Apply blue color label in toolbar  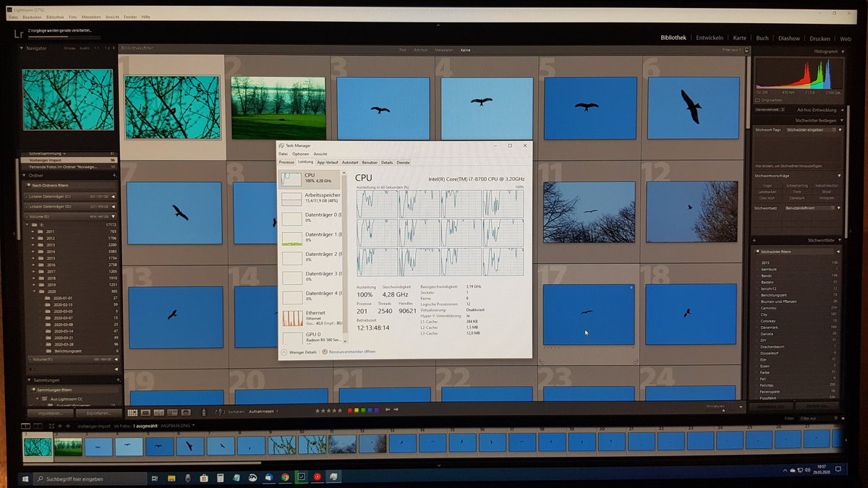click(x=370, y=411)
